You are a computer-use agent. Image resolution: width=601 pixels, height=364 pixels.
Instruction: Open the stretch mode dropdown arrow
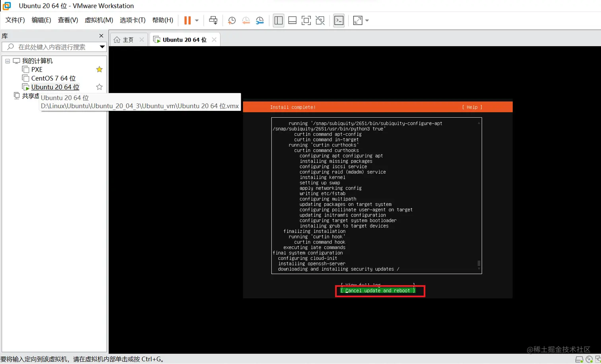click(x=367, y=20)
